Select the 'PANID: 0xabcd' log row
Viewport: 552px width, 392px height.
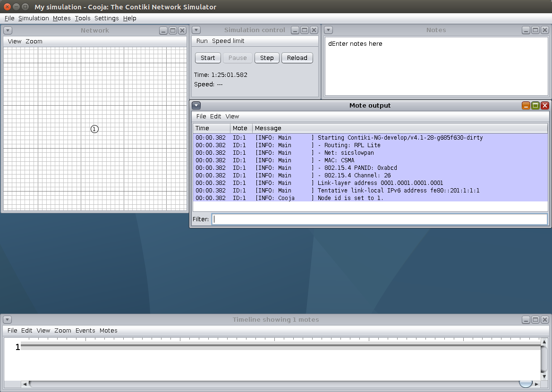pyautogui.click(x=370, y=168)
